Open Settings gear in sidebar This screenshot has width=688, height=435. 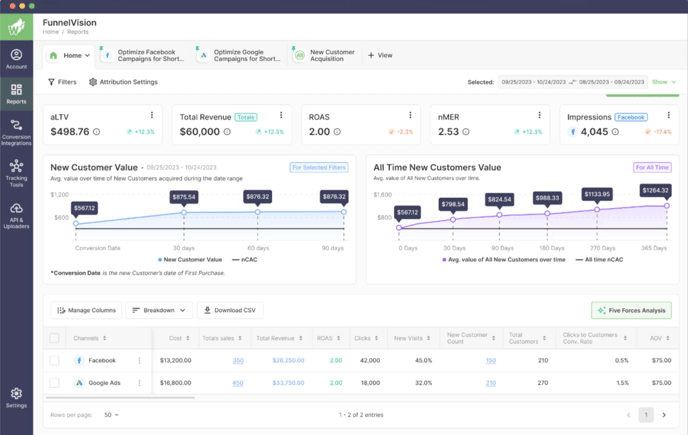16,398
